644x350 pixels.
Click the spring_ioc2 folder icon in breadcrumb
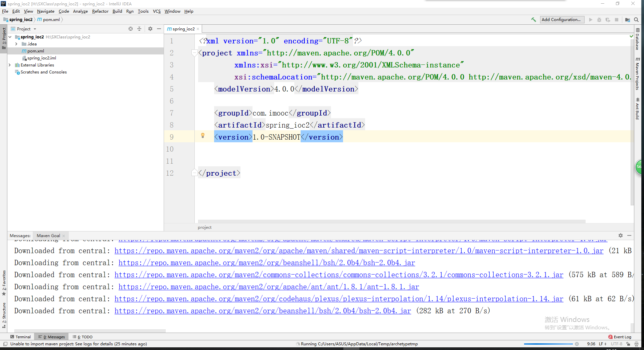[6, 20]
